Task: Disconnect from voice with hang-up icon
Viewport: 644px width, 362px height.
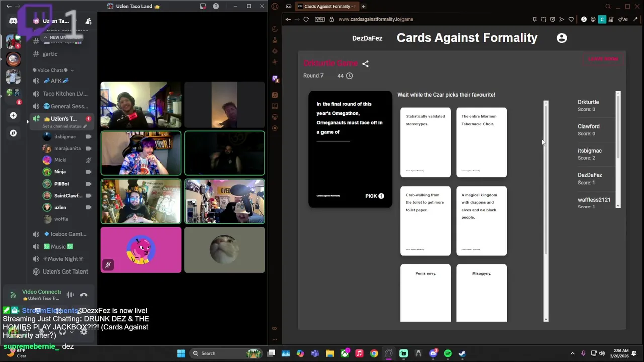Action: pyautogui.click(x=84, y=295)
